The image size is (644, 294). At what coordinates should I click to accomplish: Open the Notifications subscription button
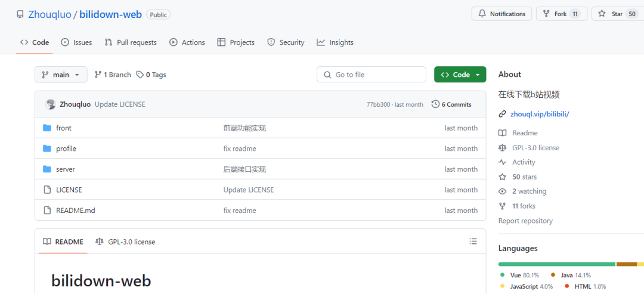pos(501,14)
